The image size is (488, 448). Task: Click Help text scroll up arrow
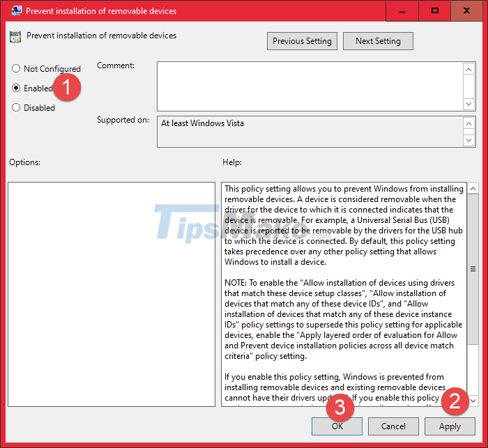coord(473,189)
